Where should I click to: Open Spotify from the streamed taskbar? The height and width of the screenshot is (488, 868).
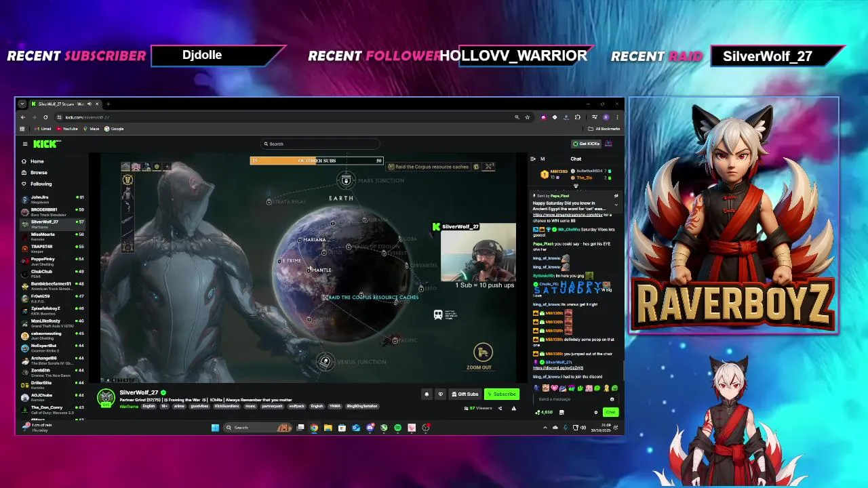click(x=397, y=428)
